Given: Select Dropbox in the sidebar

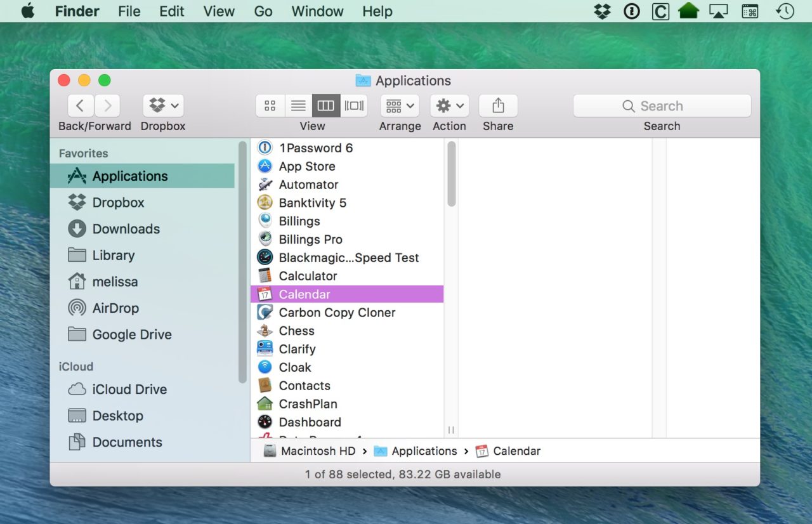Looking at the screenshot, I should tap(142, 202).
